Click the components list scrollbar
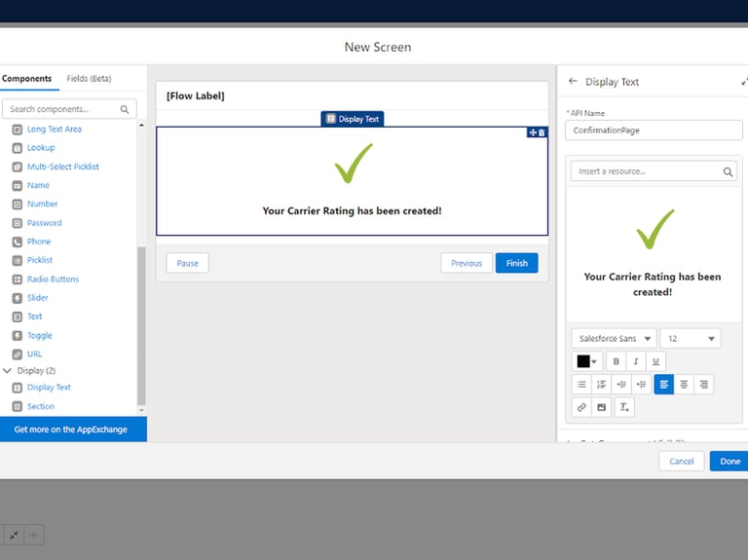This screenshot has height=560, width=748. coord(141,325)
